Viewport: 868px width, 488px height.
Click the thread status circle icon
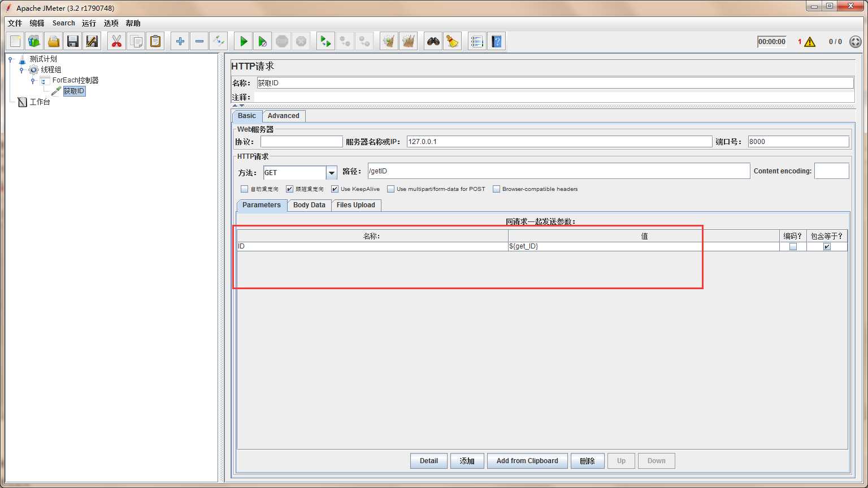pyautogui.click(x=856, y=42)
